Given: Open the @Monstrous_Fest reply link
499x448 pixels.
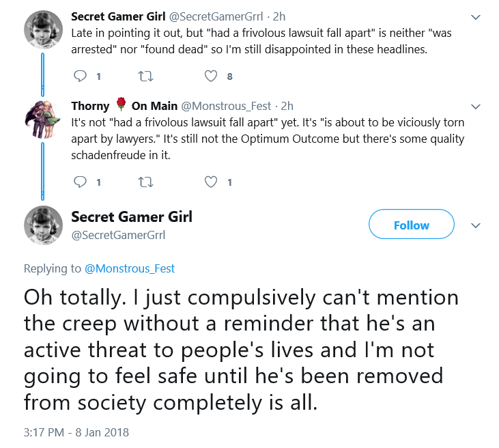Looking at the screenshot, I should coord(130,269).
